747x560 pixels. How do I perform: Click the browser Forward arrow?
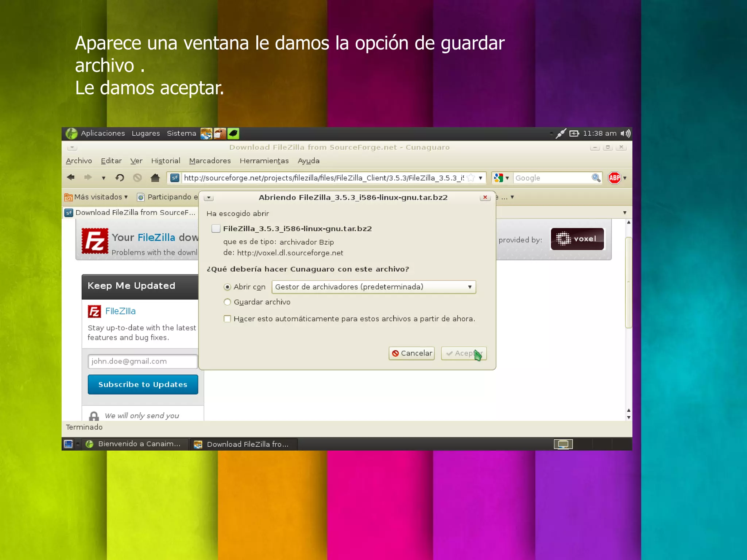tap(88, 178)
